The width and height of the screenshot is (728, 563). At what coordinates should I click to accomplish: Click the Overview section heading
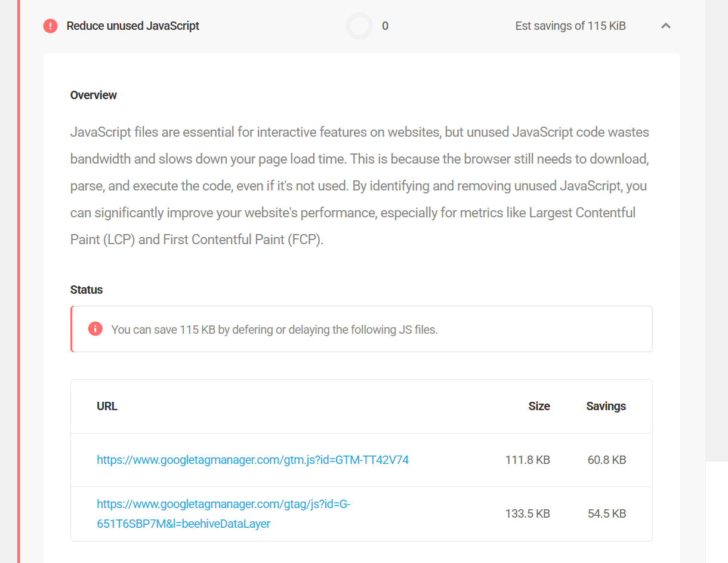(93, 95)
